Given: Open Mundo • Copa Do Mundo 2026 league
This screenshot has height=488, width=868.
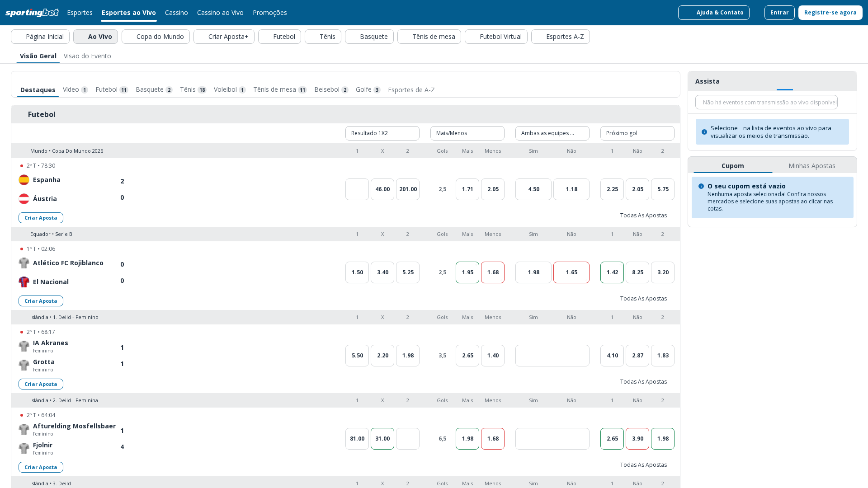Looking at the screenshot, I should point(66,151).
